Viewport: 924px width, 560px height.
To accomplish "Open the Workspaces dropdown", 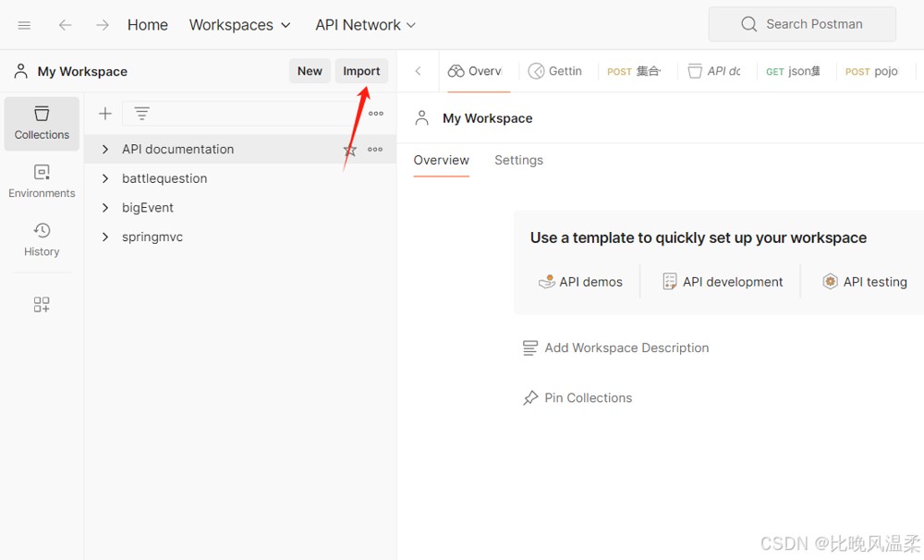I will click(x=240, y=25).
